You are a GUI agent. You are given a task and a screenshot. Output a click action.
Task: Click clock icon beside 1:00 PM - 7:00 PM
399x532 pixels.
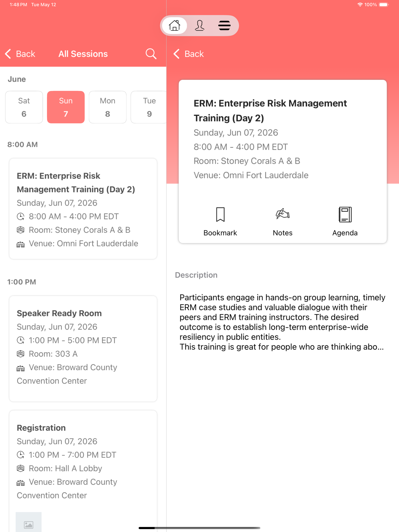pyautogui.click(x=20, y=455)
